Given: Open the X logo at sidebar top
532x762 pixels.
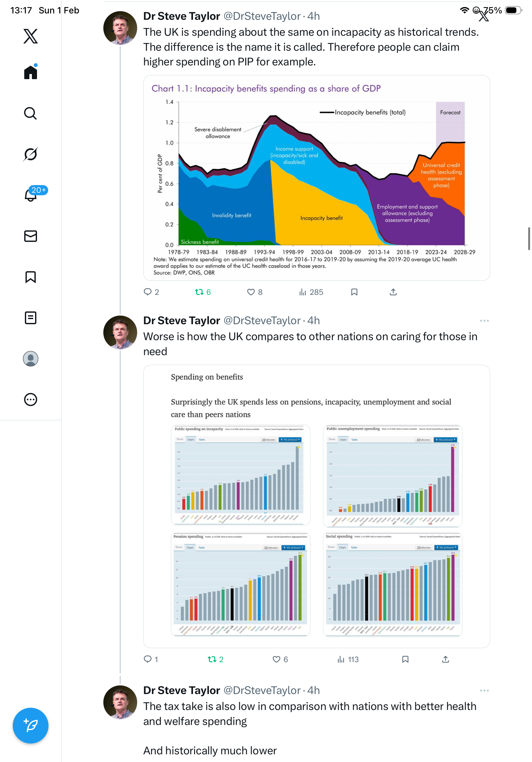Looking at the screenshot, I should (31, 36).
